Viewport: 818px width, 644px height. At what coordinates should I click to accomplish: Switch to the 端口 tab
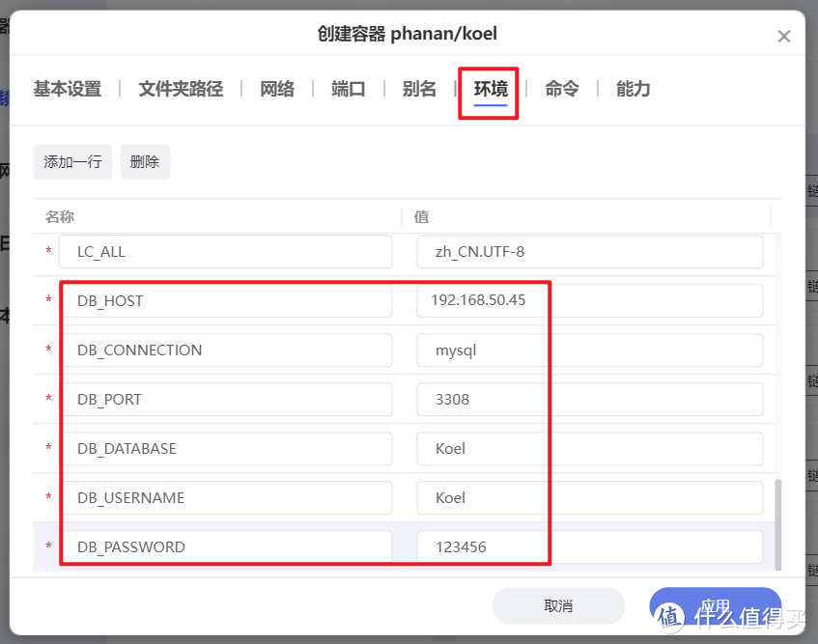pyautogui.click(x=348, y=88)
